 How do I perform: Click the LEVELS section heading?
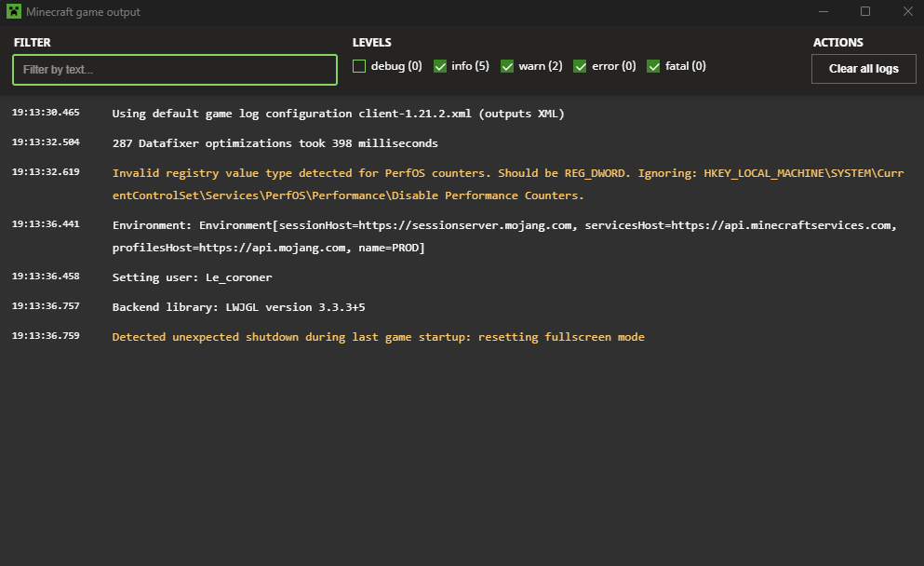371,43
